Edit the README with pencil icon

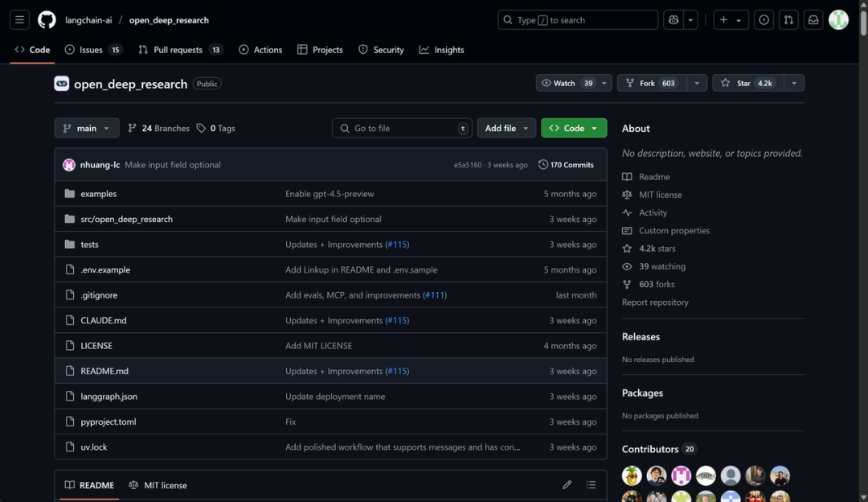[x=567, y=485]
